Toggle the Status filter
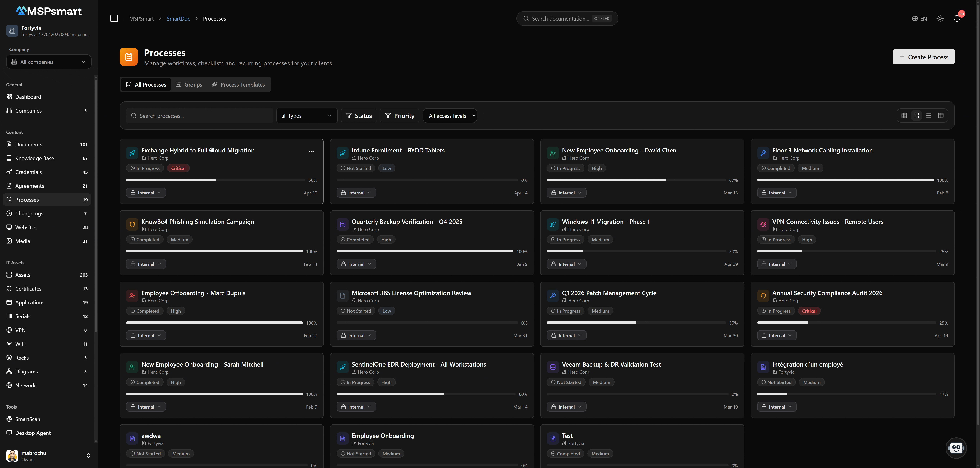 pos(359,115)
